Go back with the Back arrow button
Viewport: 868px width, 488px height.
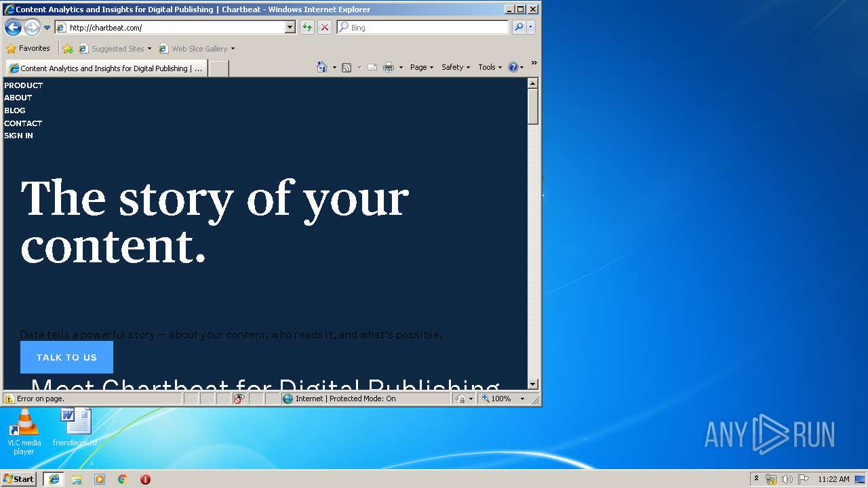(x=13, y=27)
